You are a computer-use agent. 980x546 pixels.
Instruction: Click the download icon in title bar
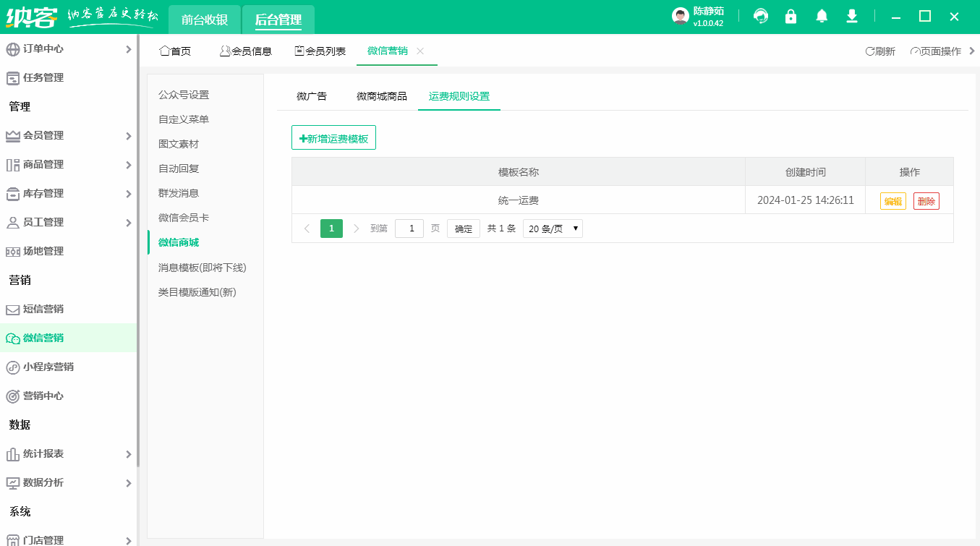pyautogui.click(x=851, y=15)
